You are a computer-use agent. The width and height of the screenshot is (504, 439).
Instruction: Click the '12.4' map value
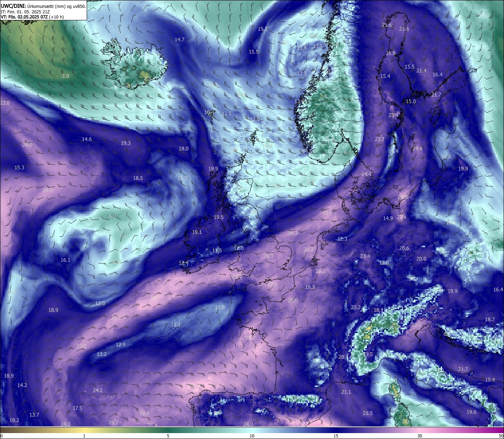tap(183, 263)
